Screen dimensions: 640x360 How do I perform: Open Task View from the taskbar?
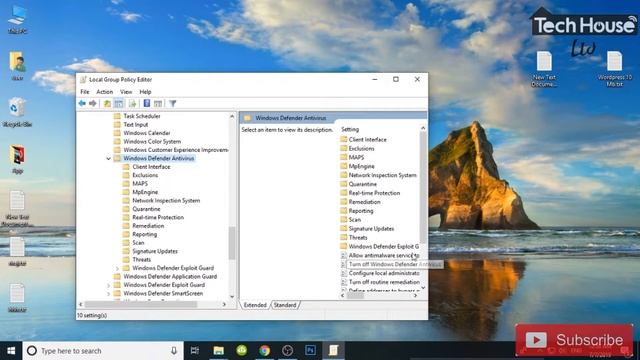tap(195, 350)
